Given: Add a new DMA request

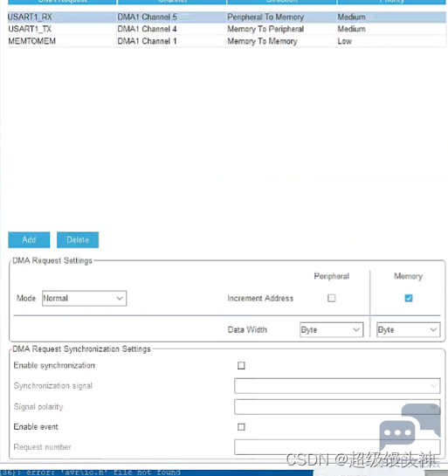Looking at the screenshot, I should [x=29, y=240].
